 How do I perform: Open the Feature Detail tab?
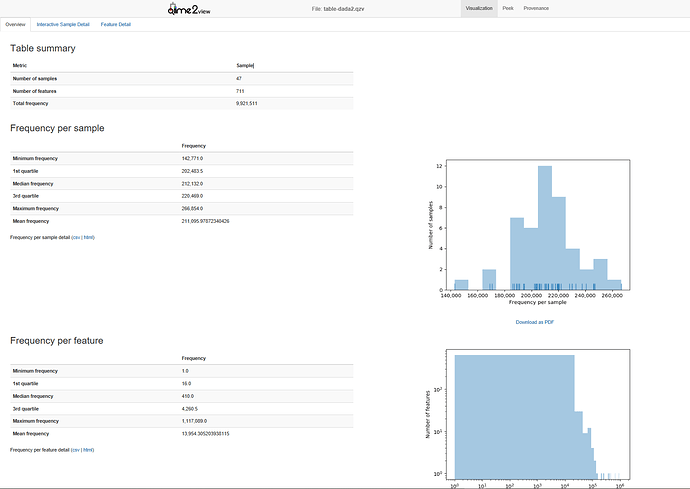[115, 23]
